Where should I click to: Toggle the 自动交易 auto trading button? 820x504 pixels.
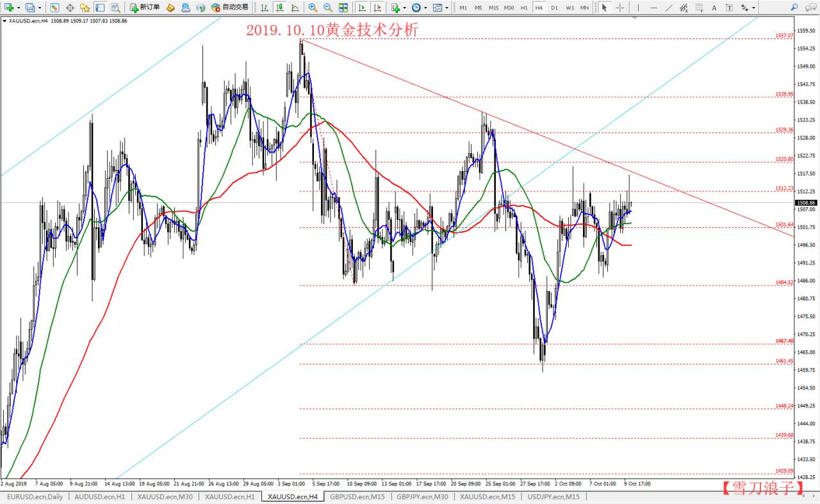pyautogui.click(x=229, y=8)
